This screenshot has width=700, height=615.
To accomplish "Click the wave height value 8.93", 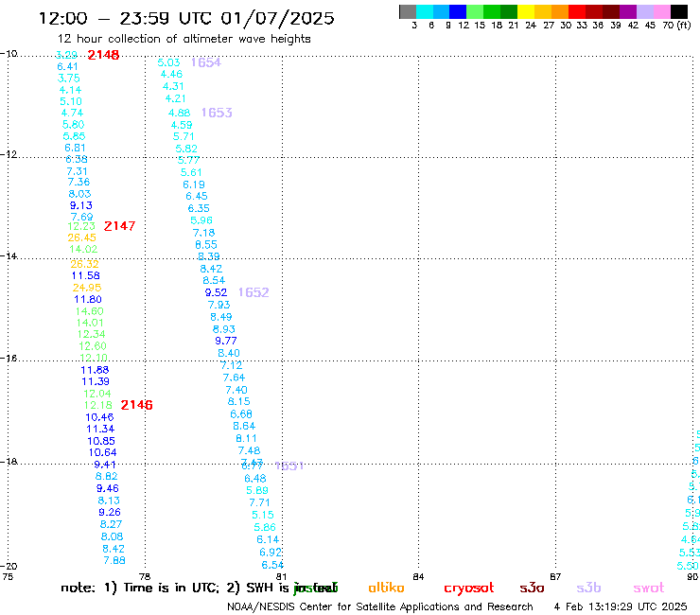I will (223, 329).
